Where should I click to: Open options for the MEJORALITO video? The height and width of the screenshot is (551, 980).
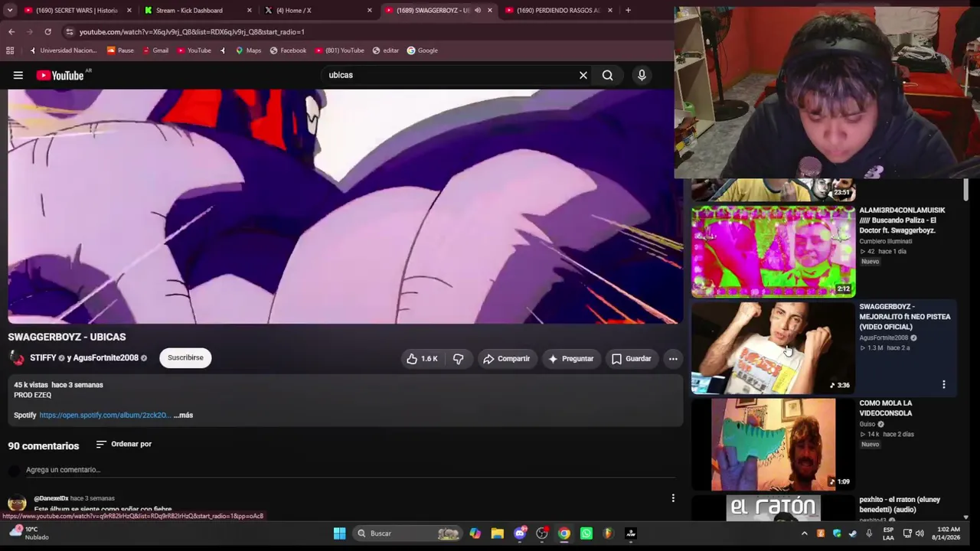pos(943,385)
